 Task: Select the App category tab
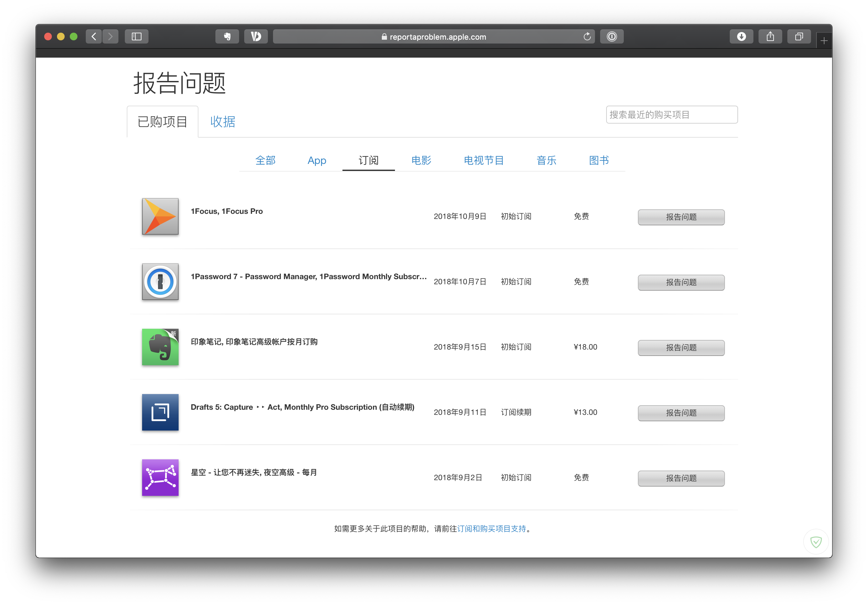pos(317,160)
